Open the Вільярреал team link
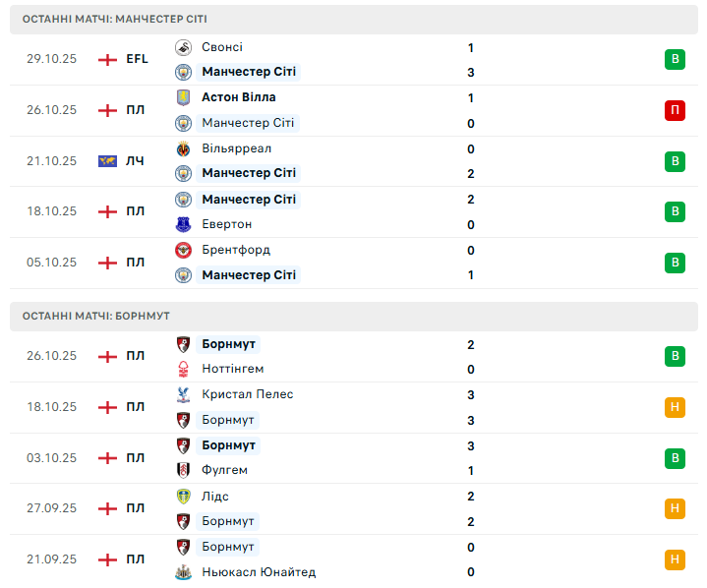Viewport: 707px width, 588px height. (x=236, y=148)
